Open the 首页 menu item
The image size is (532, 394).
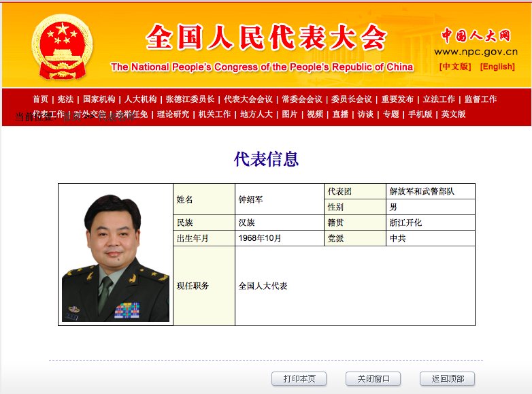point(40,99)
